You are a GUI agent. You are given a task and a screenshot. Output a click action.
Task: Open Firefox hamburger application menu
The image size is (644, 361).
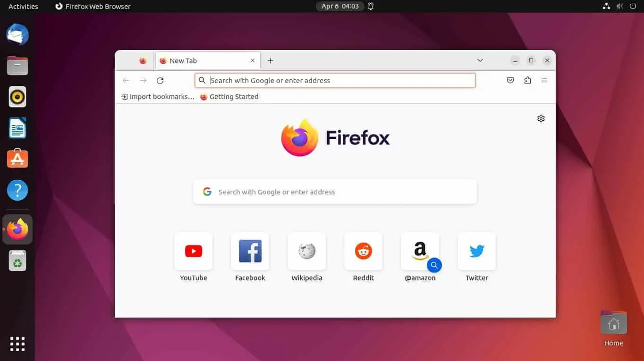click(544, 81)
